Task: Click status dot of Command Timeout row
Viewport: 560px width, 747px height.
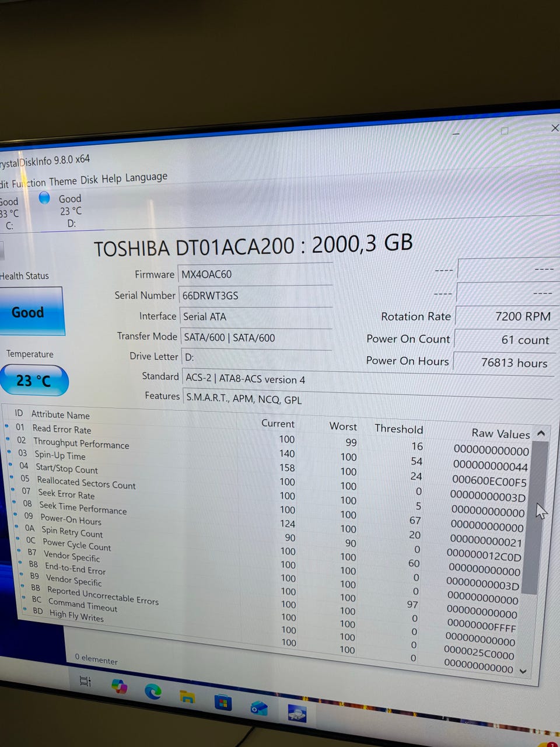Action: [x=24, y=598]
